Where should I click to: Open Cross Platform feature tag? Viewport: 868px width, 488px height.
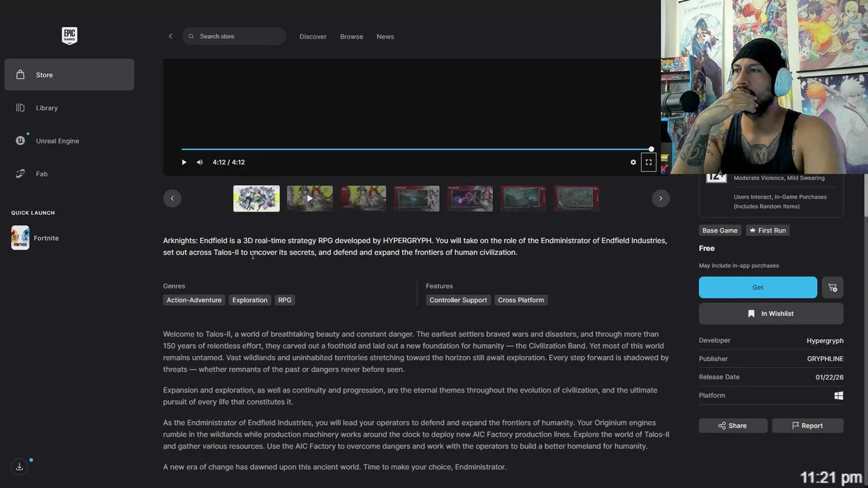521,300
